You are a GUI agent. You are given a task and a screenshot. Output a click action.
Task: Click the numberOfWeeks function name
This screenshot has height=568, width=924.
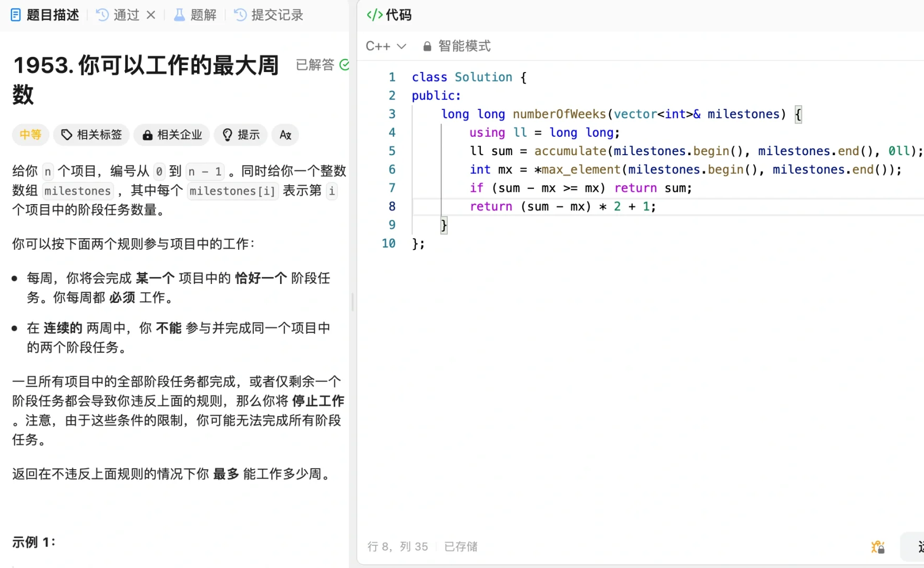(559, 114)
